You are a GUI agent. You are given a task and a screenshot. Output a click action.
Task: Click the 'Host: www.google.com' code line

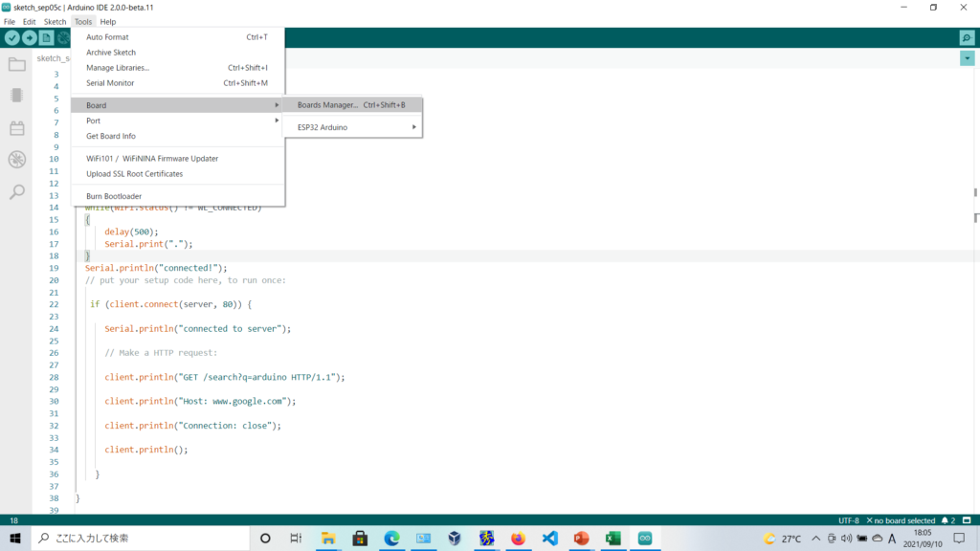click(x=200, y=401)
